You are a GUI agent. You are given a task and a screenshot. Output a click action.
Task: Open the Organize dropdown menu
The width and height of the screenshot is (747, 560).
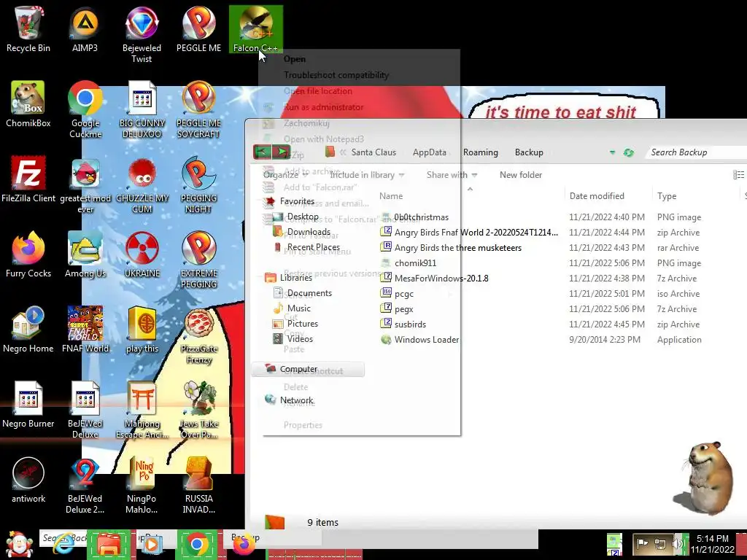(x=286, y=175)
